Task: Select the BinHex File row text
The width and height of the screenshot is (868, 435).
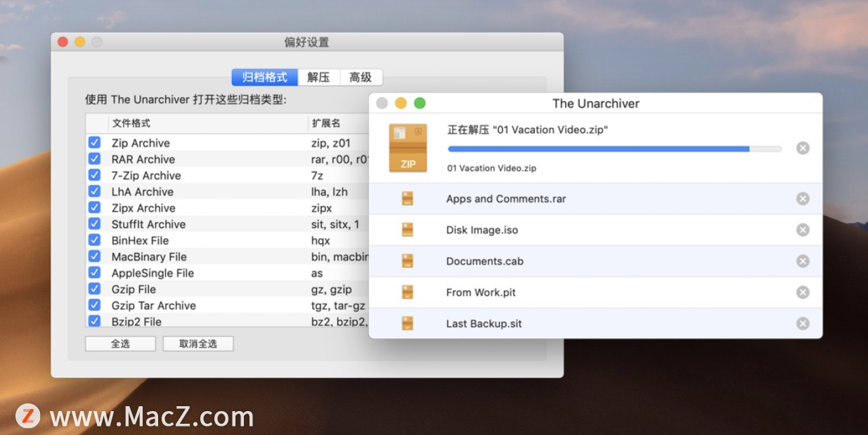Action: point(141,240)
